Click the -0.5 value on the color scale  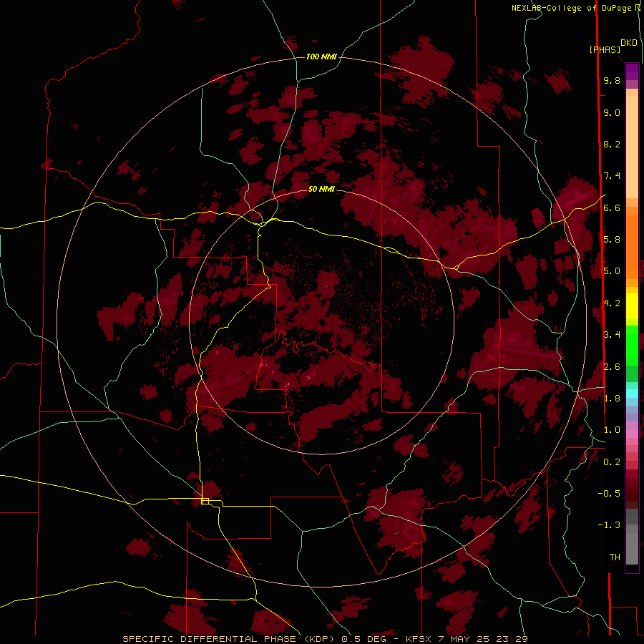click(x=609, y=494)
